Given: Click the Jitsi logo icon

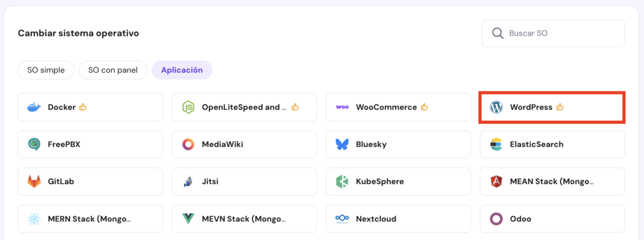Looking at the screenshot, I should click(x=187, y=182).
